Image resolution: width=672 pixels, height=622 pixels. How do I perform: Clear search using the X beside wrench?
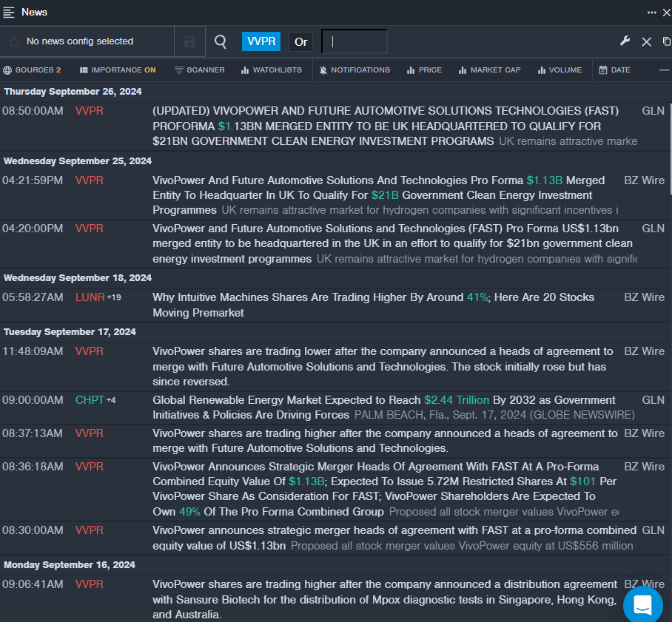[646, 41]
